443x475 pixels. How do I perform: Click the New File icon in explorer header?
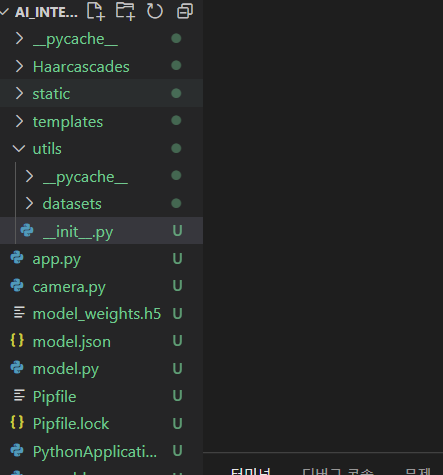tap(96, 11)
